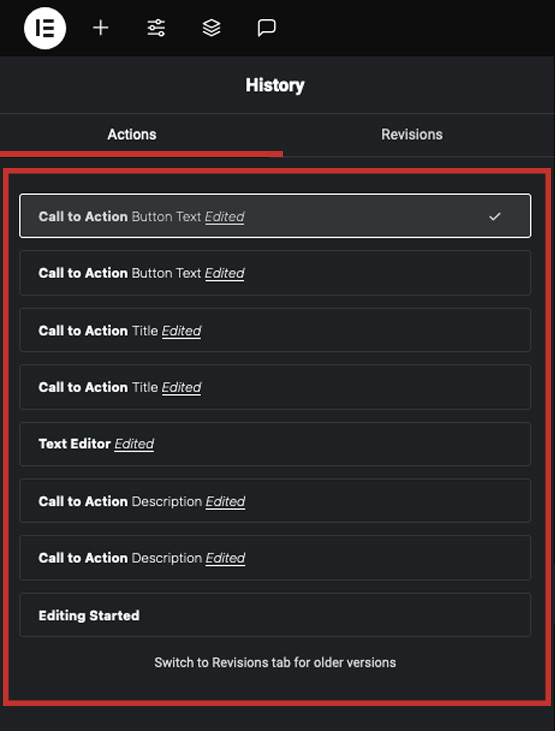The height and width of the screenshot is (731, 555).
Task: Click the Elementor logo icon
Action: [45, 28]
